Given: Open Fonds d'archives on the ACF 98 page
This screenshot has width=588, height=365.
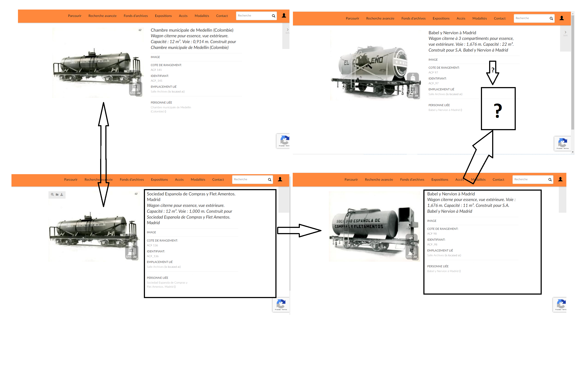Looking at the screenshot, I should click(412, 180).
